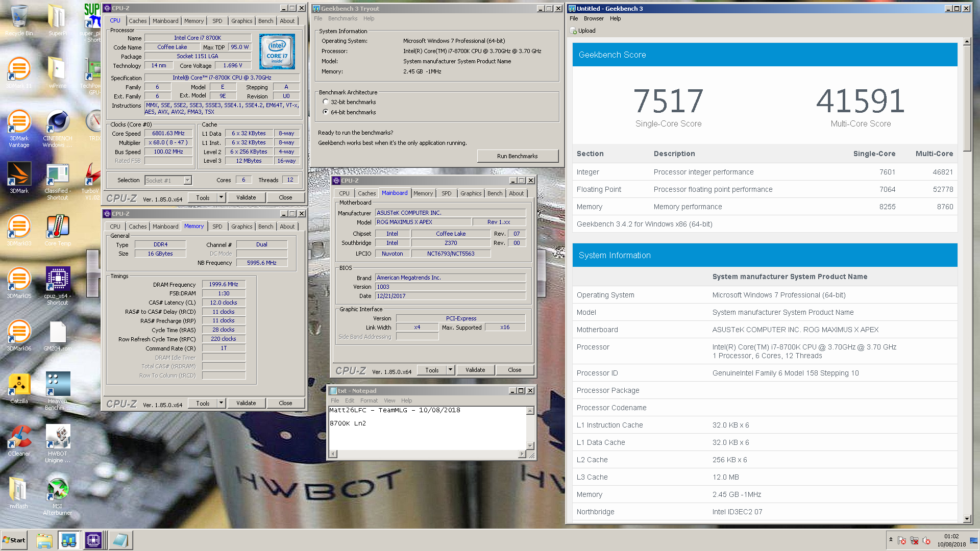Open Help menu in Geekbench Tryout window
Image resolution: width=980 pixels, height=551 pixels.
click(x=369, y=18)
